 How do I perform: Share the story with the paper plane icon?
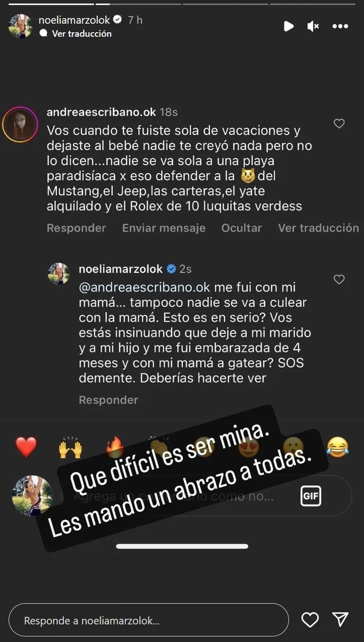click(340, 620)
